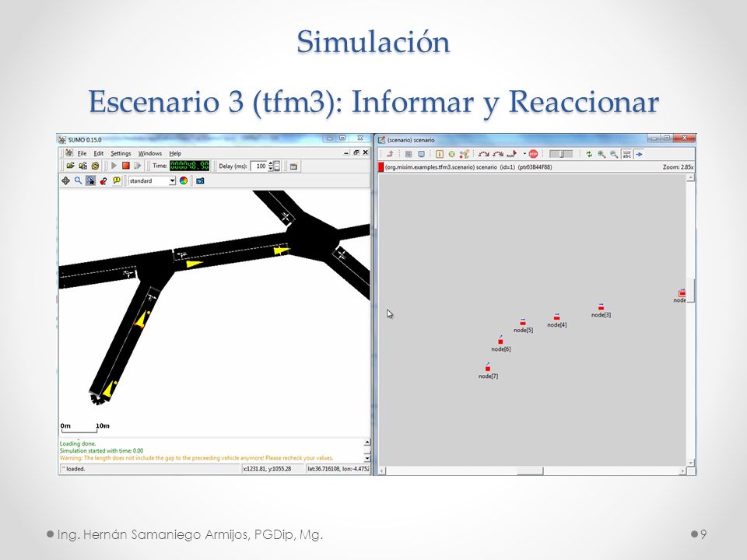Recenter the SUMO view

[x=65, y=181]
